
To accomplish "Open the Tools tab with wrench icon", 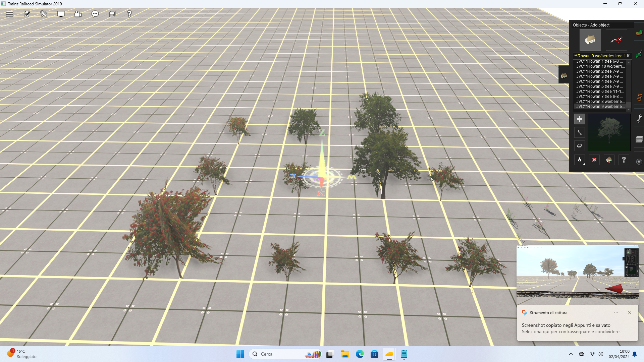I will point(639,118).
